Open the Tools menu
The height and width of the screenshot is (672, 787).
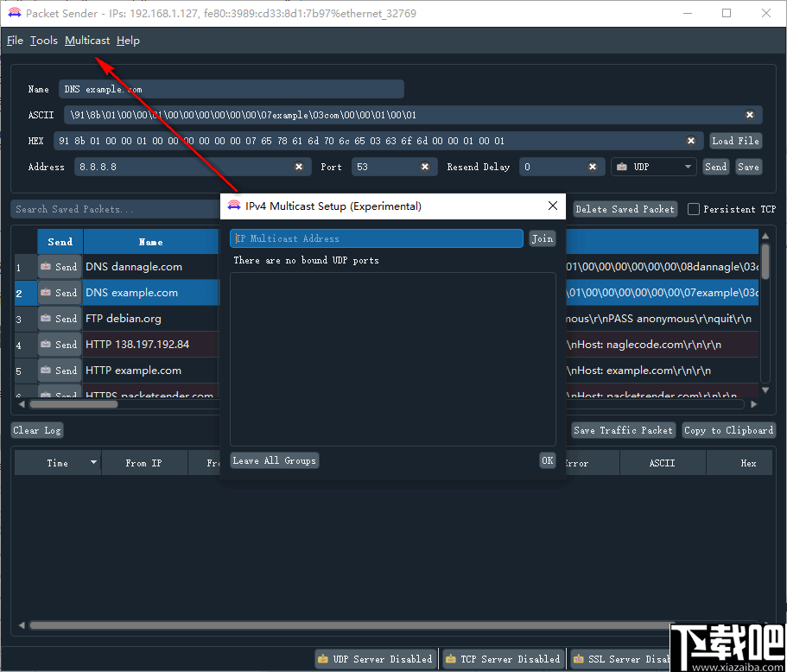43,40
